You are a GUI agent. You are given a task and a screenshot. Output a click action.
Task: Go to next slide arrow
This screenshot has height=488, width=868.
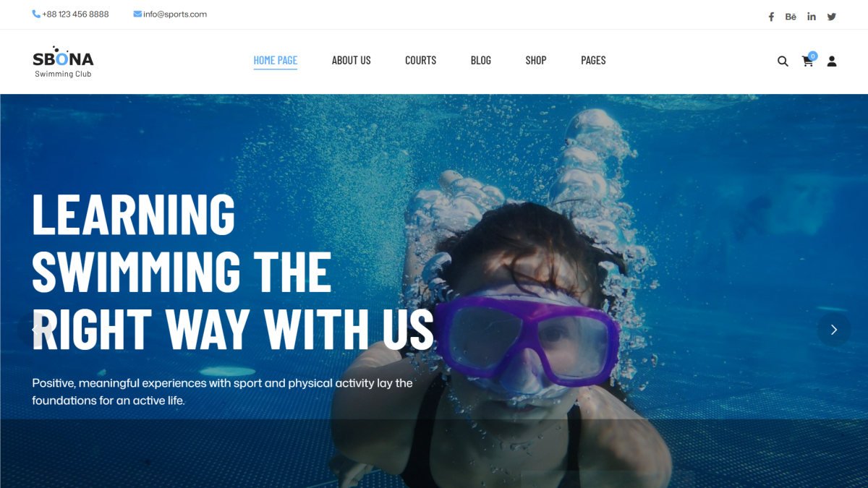click(834, 330)
